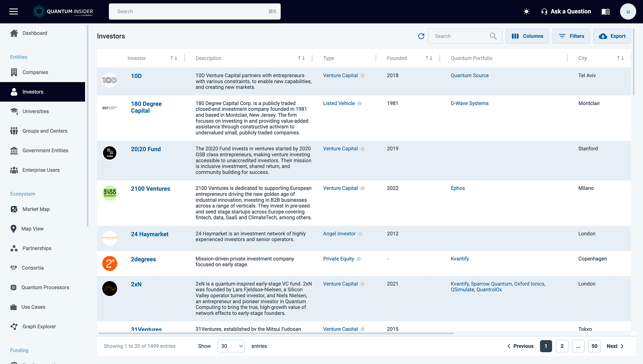
Task: Click the Graph Explorer icon
Action: (14, 327)
